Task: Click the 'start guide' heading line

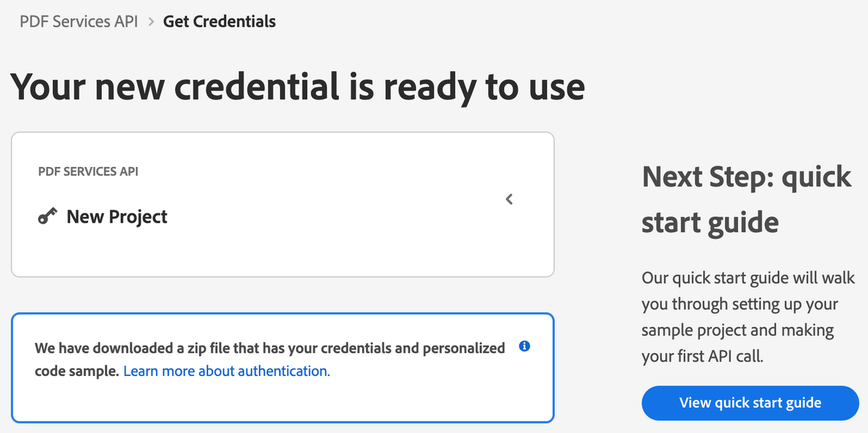Action: point(710,222)
